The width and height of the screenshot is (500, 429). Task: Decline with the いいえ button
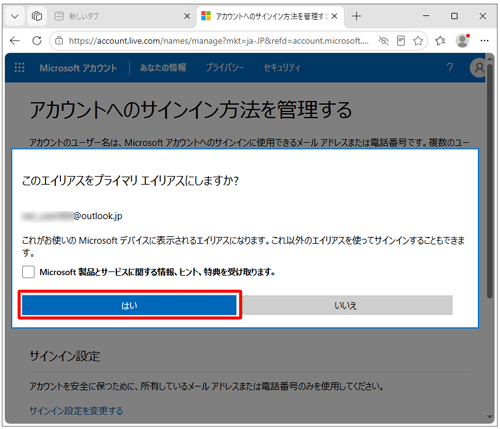[x=345, y=305]
